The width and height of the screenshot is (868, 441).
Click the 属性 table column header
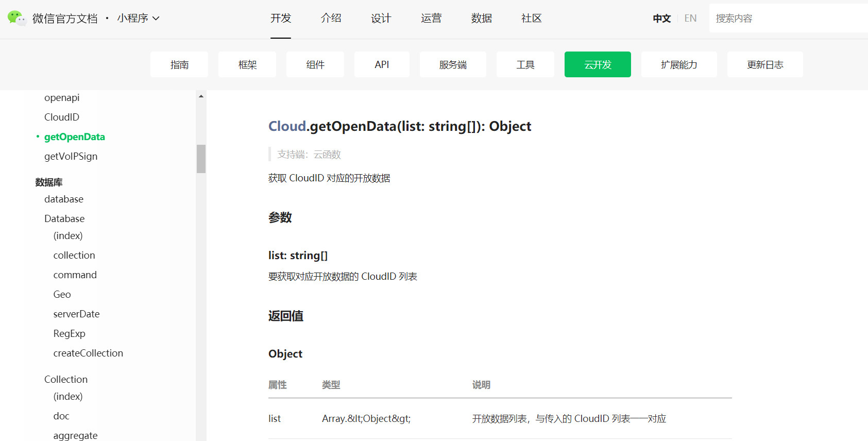click(x=278, y=385)
